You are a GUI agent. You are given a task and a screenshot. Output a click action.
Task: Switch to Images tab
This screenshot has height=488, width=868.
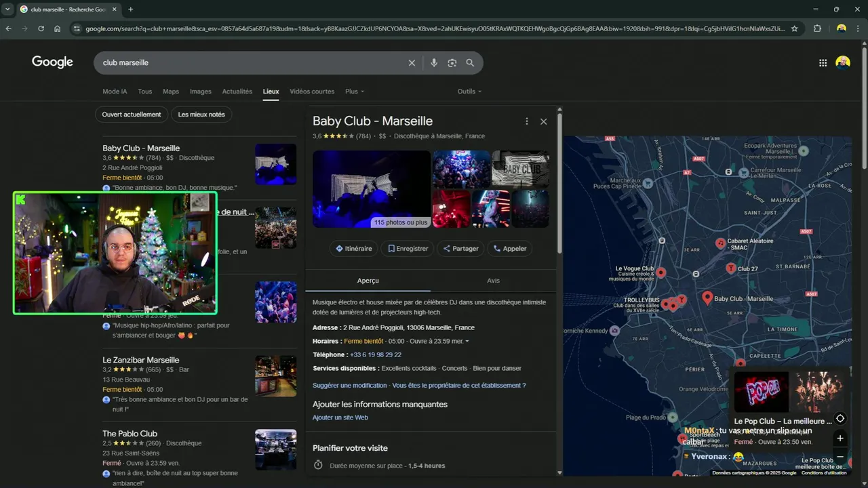point(201,91)
